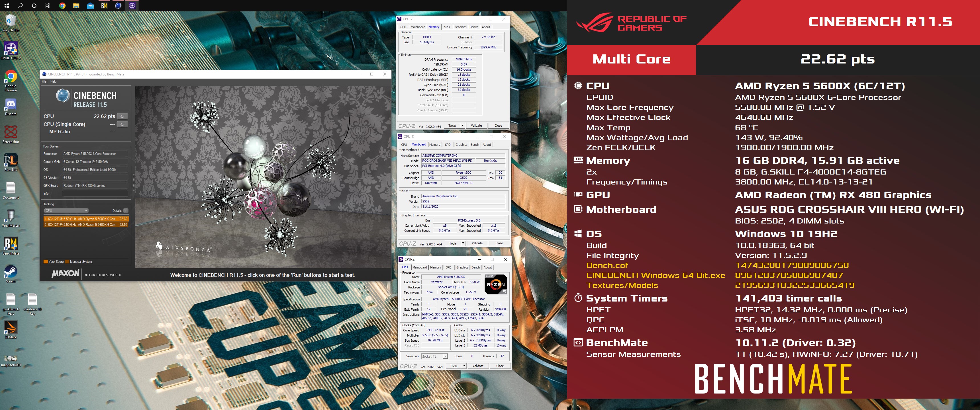Open Ranking CPU dropdown in Cinebench
980x410 pixels.
click(66, 211)
